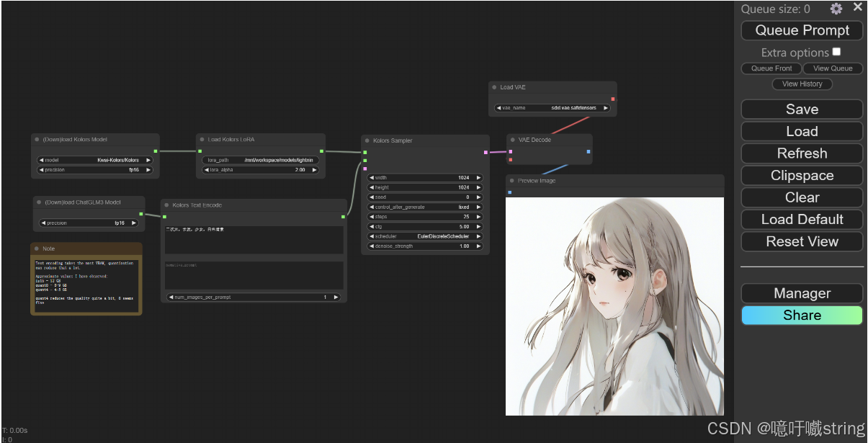Click the pink output port of Kolors Sampler
The width and height of the screenshot is (868, 443).
pos(486,152)
